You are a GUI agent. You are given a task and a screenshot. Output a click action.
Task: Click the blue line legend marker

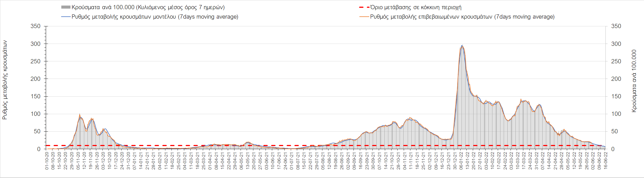[x=66, y=17]
